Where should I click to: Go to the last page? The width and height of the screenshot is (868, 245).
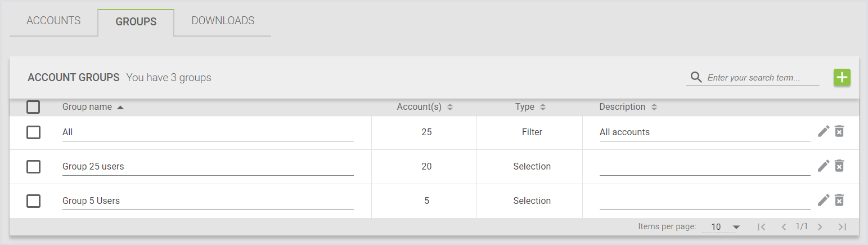842,227
